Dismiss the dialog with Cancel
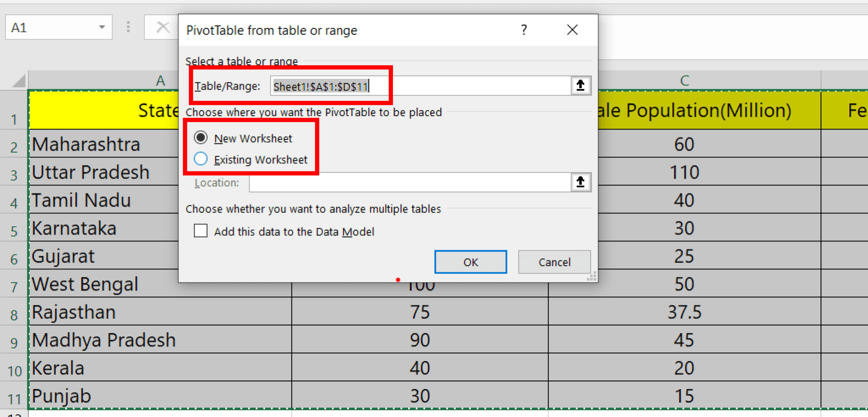This screenshot has width=868, height=417. (554, 262)
